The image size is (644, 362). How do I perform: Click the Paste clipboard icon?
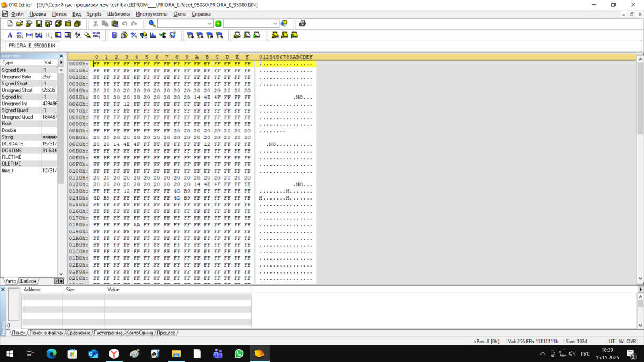tap(115, 24)
